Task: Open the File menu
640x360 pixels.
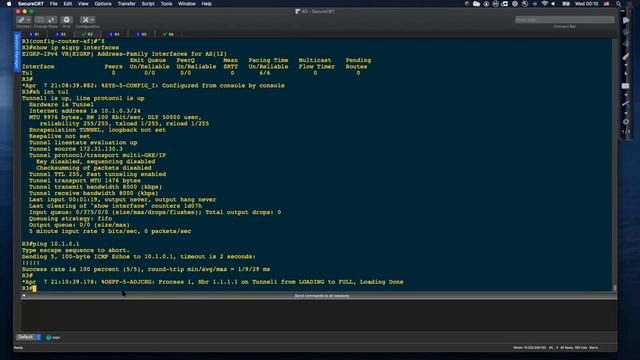Action: click(x=53, y=4)
